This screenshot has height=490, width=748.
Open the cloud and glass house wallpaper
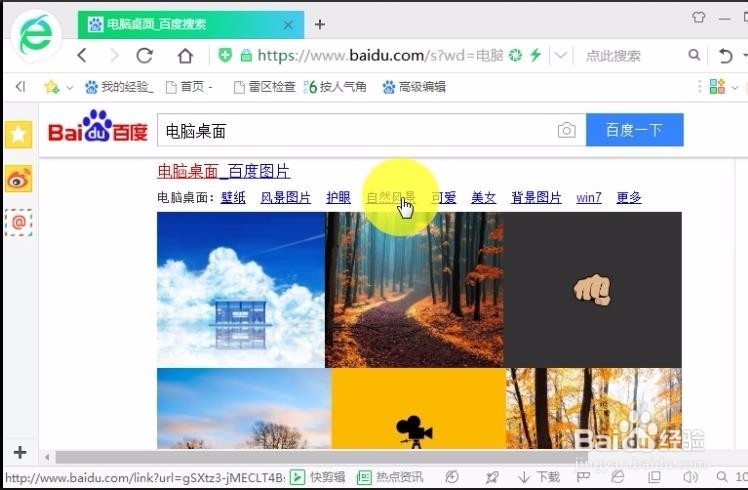[x=241, y=290]
